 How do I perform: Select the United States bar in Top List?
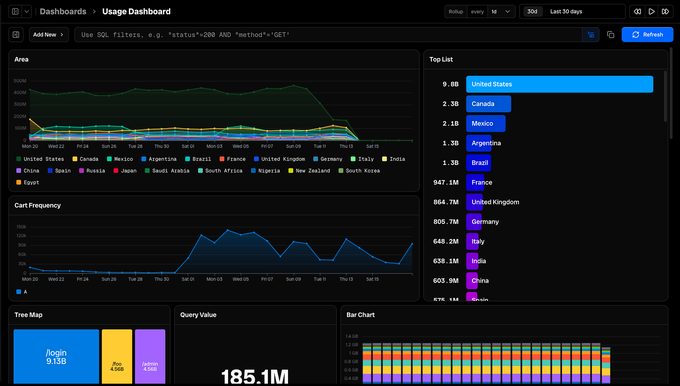559,84
